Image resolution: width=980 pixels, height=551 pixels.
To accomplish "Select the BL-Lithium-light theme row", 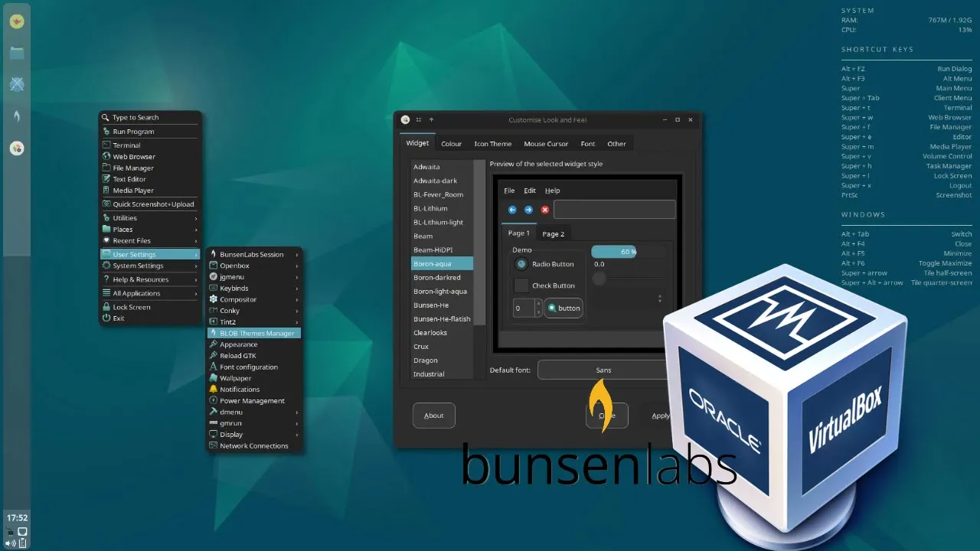I will click(x=443, y=222).
